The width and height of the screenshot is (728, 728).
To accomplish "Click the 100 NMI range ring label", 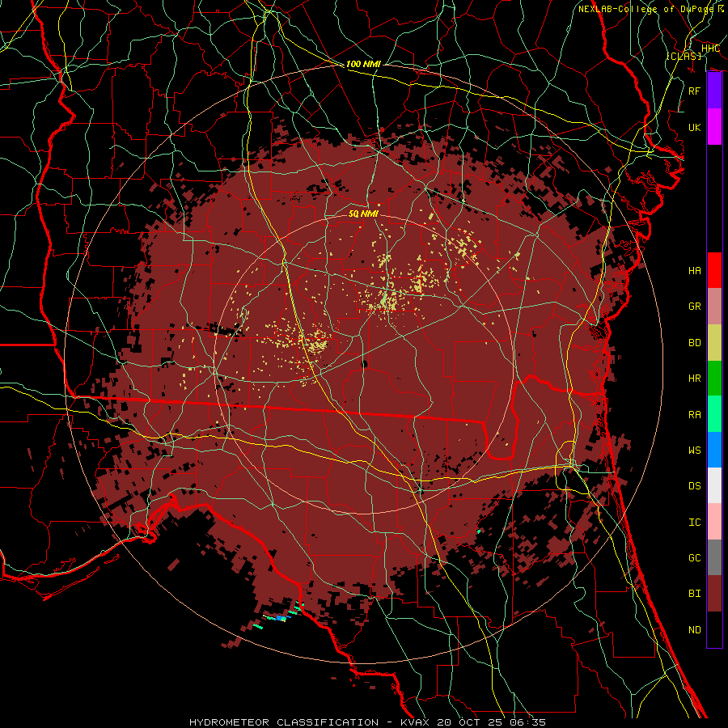I will point(363,64).
